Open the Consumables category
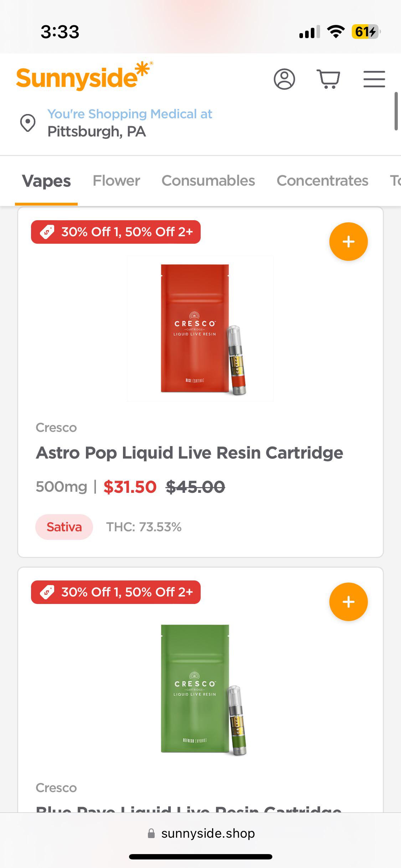This screenshot has height=868, width=401. pyautogui.click(x=208, y=181)
